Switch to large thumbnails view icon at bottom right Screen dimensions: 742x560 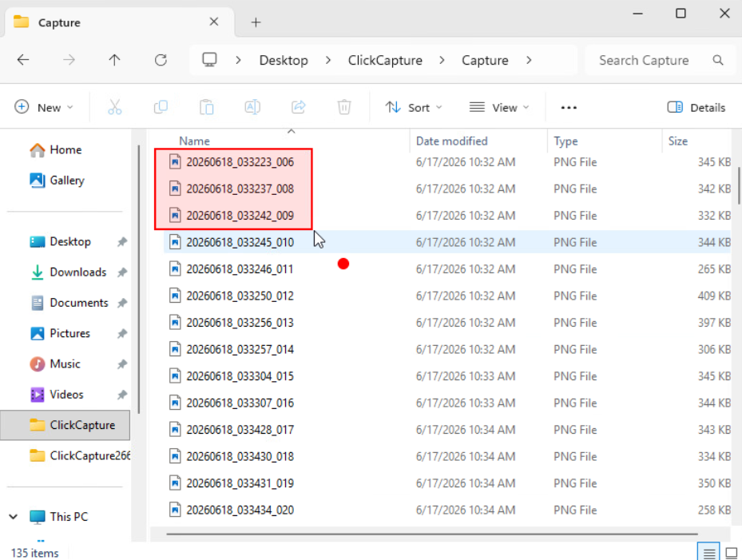point(731,553)
